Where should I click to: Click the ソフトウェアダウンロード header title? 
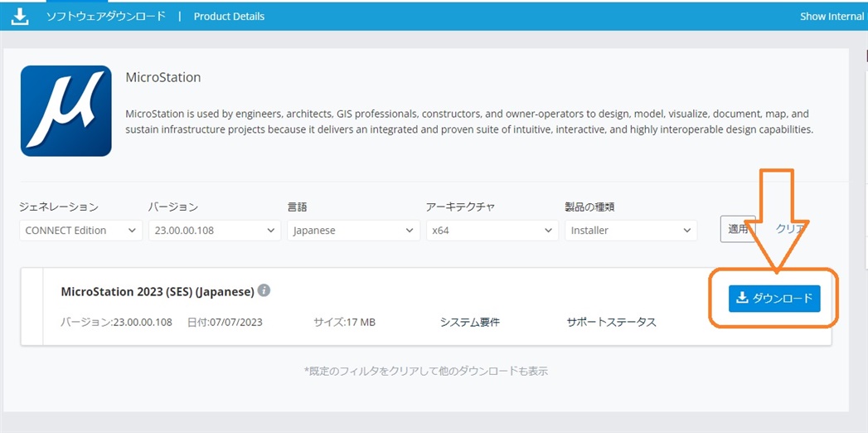[106, 16]
